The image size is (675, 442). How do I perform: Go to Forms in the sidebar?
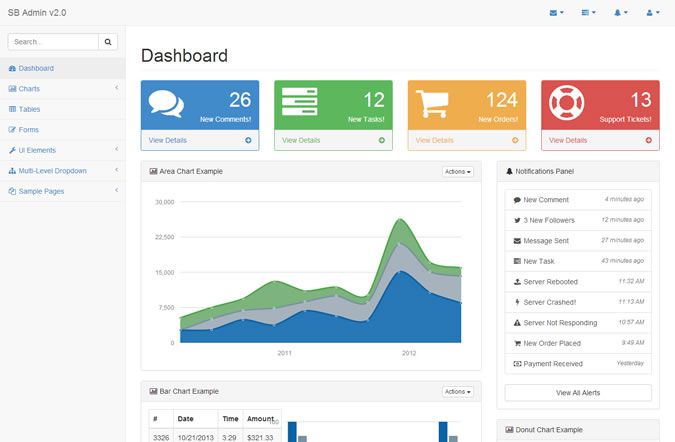click(29, 130)
